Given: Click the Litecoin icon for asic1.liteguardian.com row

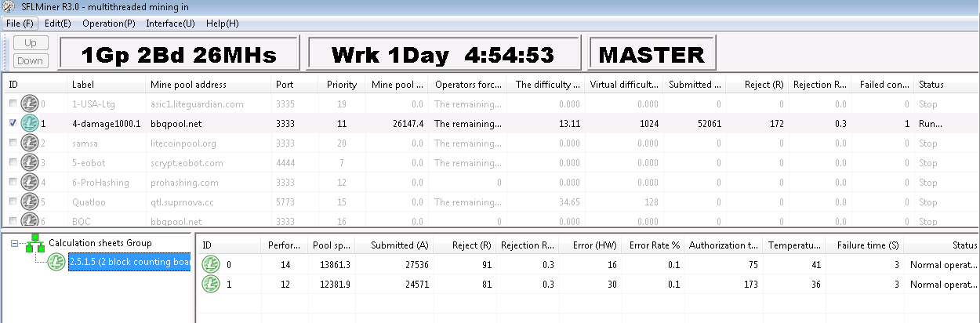Looking at the screenshot, I should coord(30,103).
